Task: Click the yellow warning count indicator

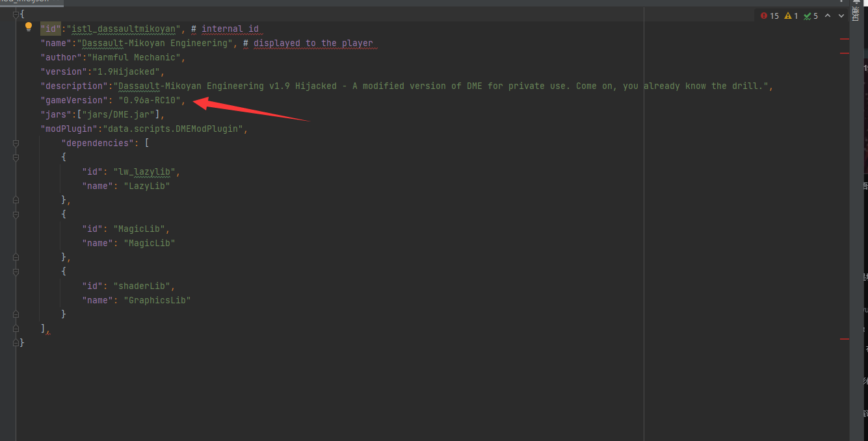Action: tap(791, 16)
